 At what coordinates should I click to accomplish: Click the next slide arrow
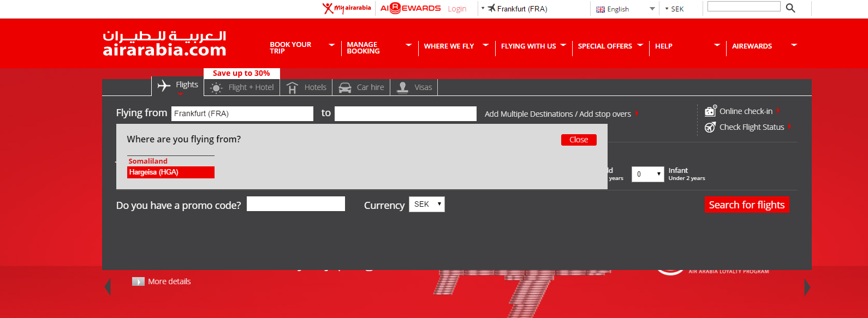(x=807, y=287)
